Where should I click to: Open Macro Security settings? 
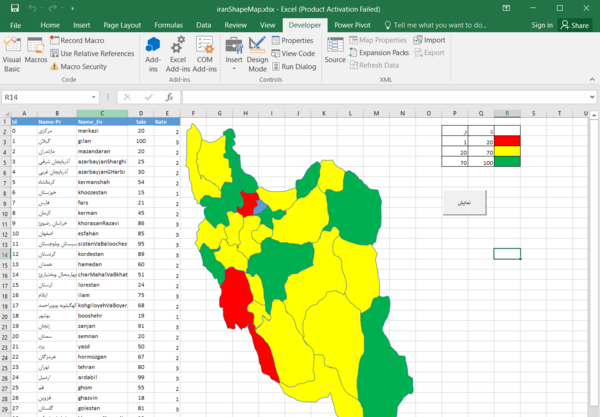tap(78, 67)
